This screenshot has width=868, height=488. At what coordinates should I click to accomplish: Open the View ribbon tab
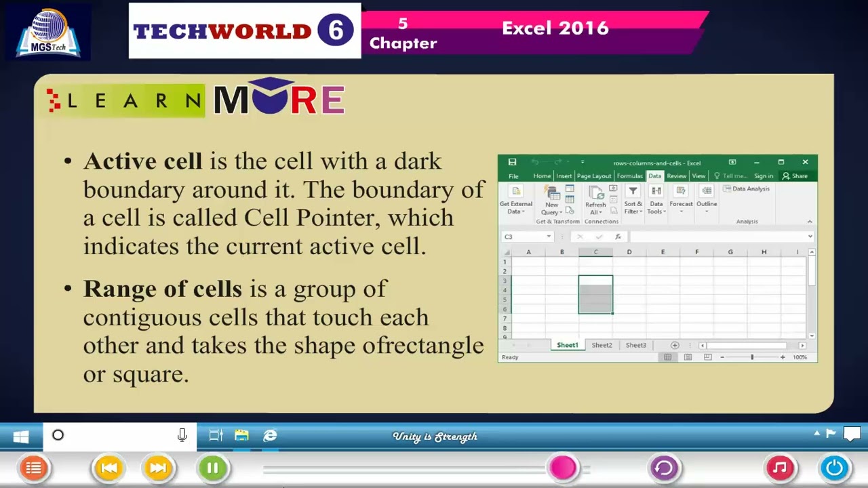698,176
